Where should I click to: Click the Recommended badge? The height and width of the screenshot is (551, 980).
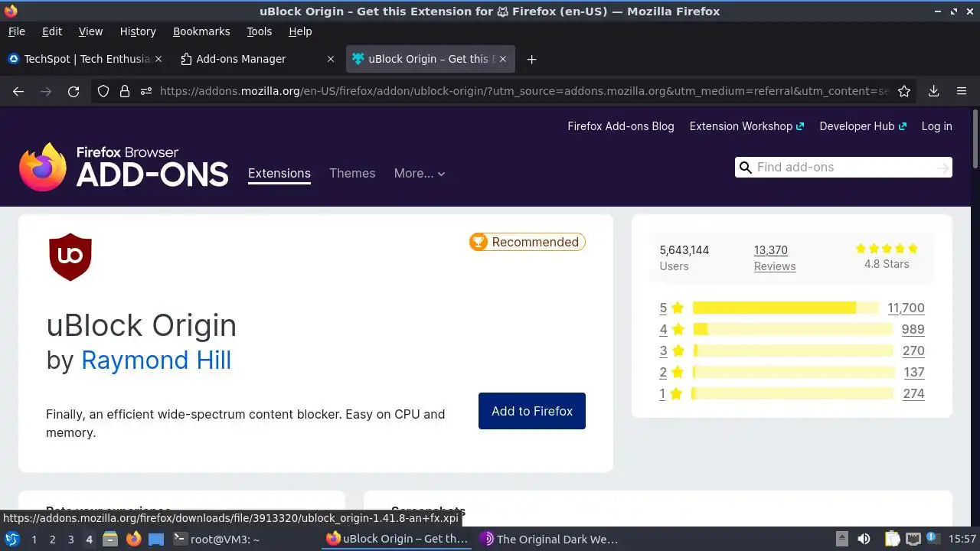[x=528, y=242]
